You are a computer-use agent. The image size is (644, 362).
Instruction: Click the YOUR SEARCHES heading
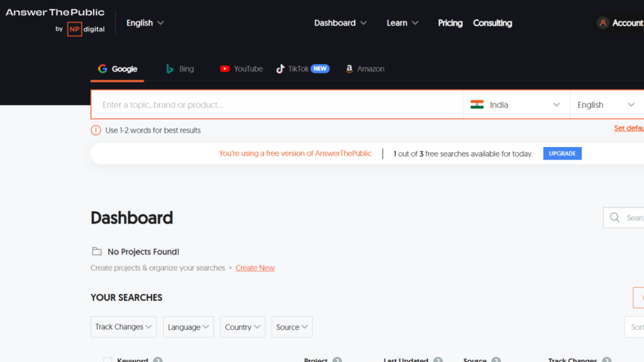[126, 297]
